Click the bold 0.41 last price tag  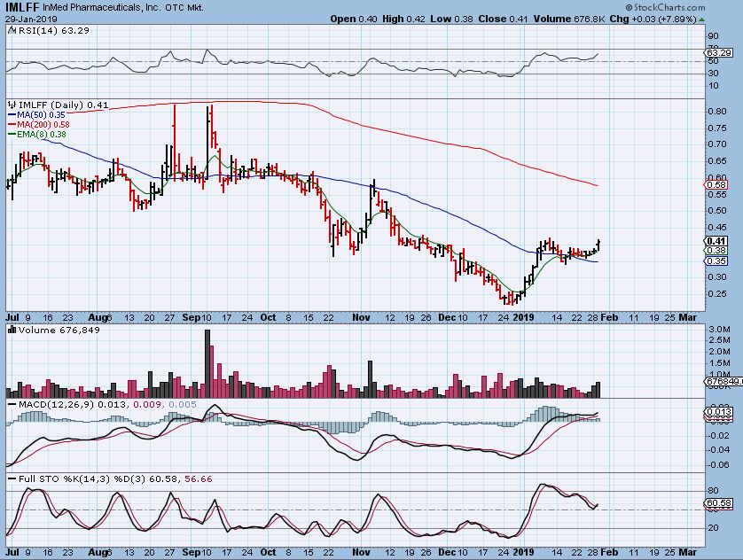coord(716,241)
